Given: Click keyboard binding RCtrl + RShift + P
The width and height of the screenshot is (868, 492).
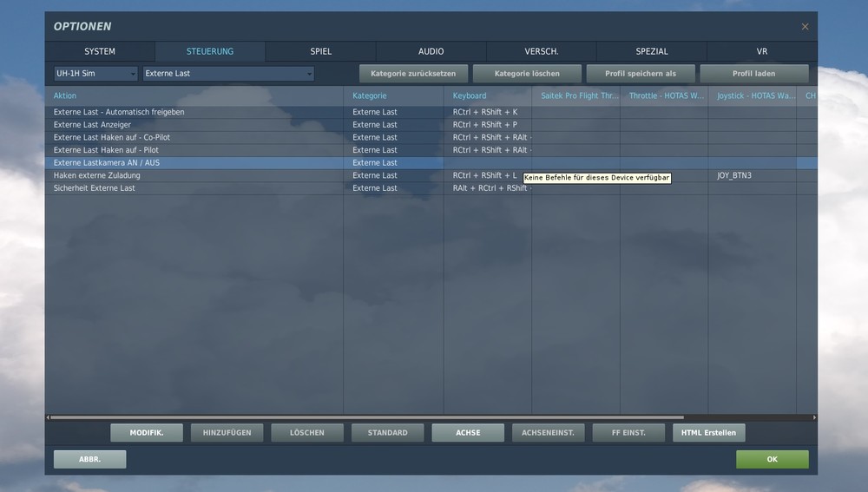Looking at the screenshot, I should [x=488, y=125].
